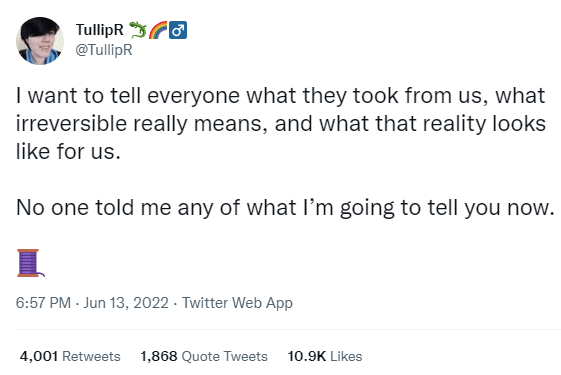Show the Quote Tweets list
561x375 pixels.
(x=204, y=356)
